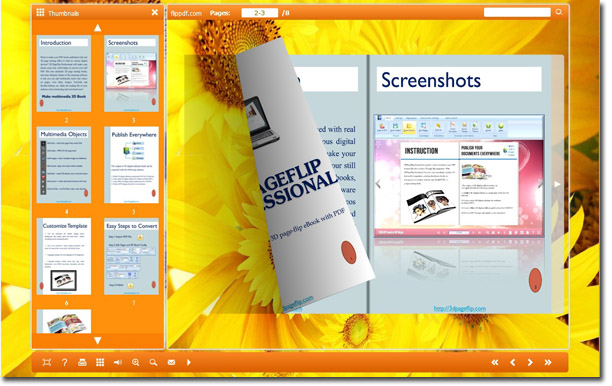
Task: Click the Thumbnails panel header grid icon
Action: coord(40,12)
